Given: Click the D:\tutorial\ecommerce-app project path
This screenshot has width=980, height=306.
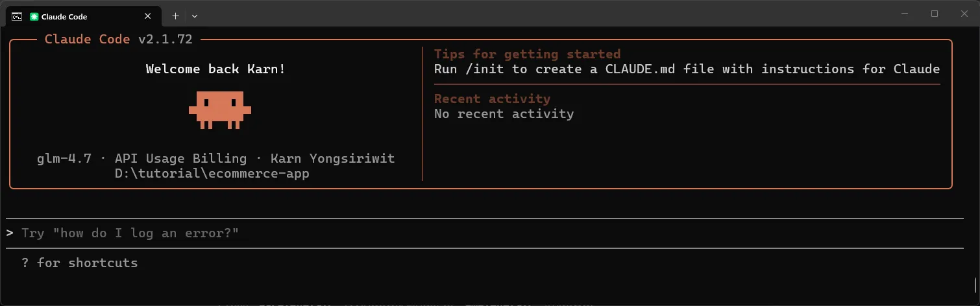Looking at the screenshot, I should pos(212,174).
